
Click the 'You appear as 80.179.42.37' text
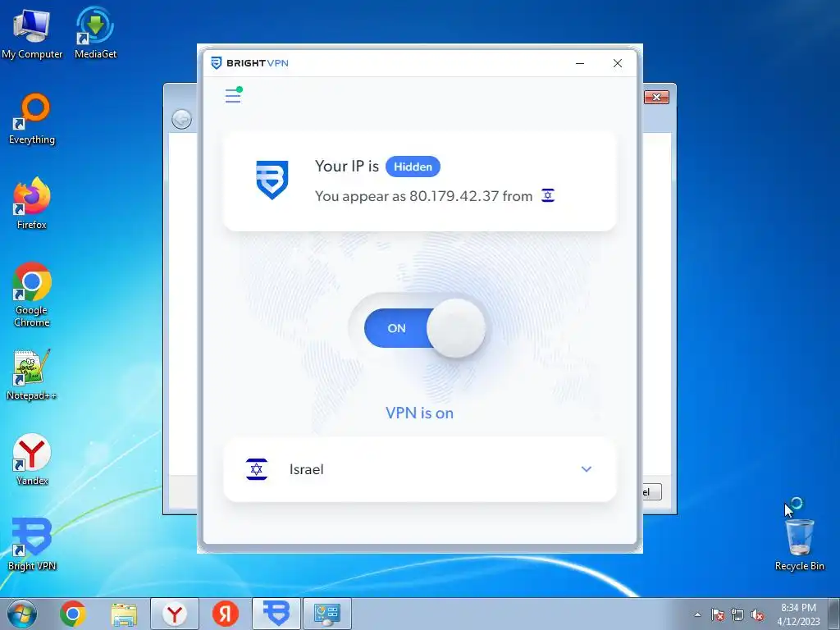pos(407,196)
